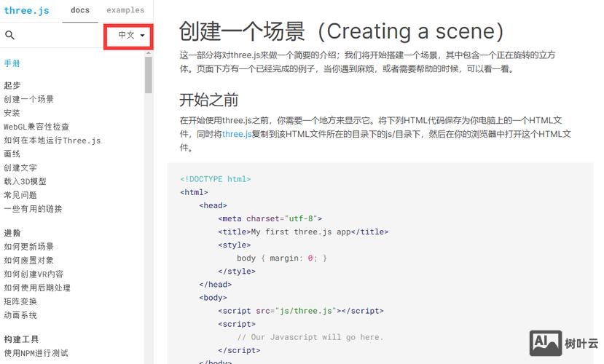This screenshot has width=604, height=364.
Task: Click the <!DOCTYPE html> code line
Action: click(x=216, y=179)
